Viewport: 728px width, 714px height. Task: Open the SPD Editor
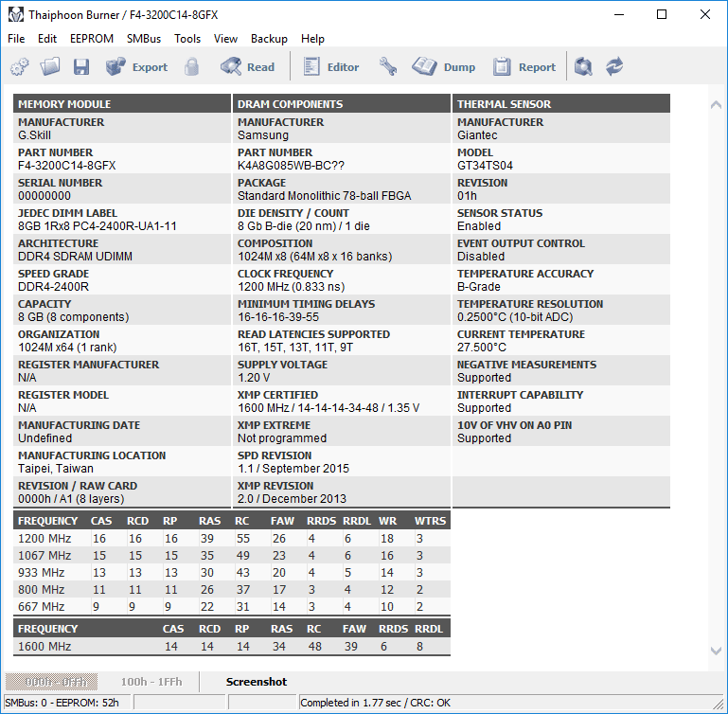(x=331, y=67)
